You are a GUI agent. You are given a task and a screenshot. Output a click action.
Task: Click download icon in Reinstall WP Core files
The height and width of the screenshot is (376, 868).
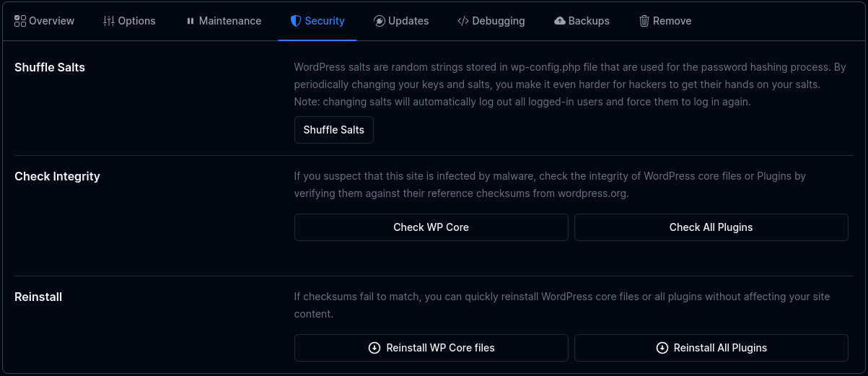coord(374,348)
